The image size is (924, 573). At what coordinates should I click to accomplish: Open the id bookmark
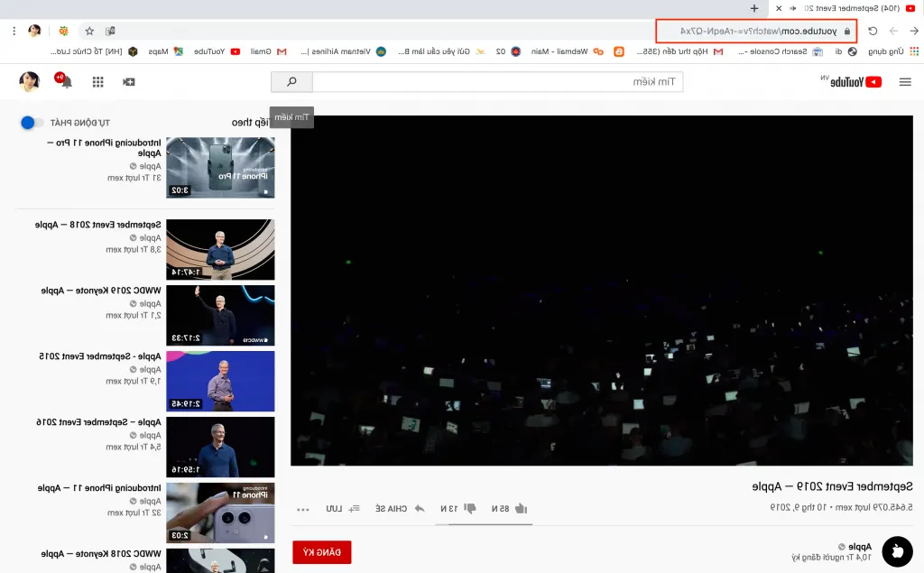click(x=845, y=51)
